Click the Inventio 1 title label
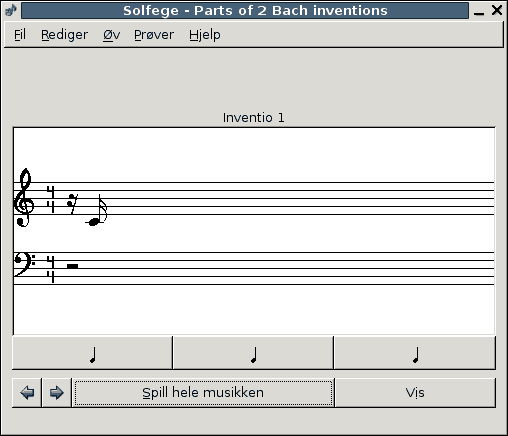Screen dimensions: 508x436 pyautogui.click(x=253, y=118)
